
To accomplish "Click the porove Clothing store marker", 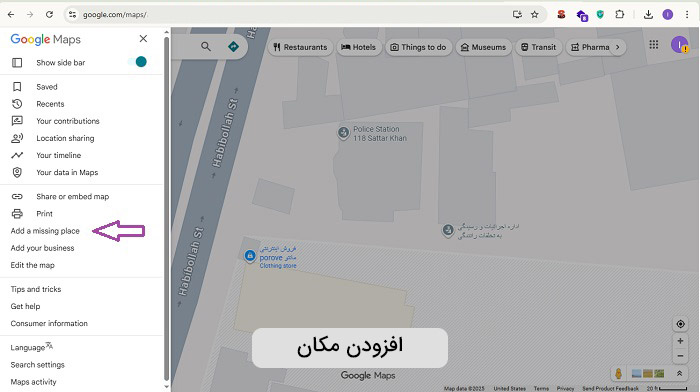I will pyautogui.click(x=250, y=256).
